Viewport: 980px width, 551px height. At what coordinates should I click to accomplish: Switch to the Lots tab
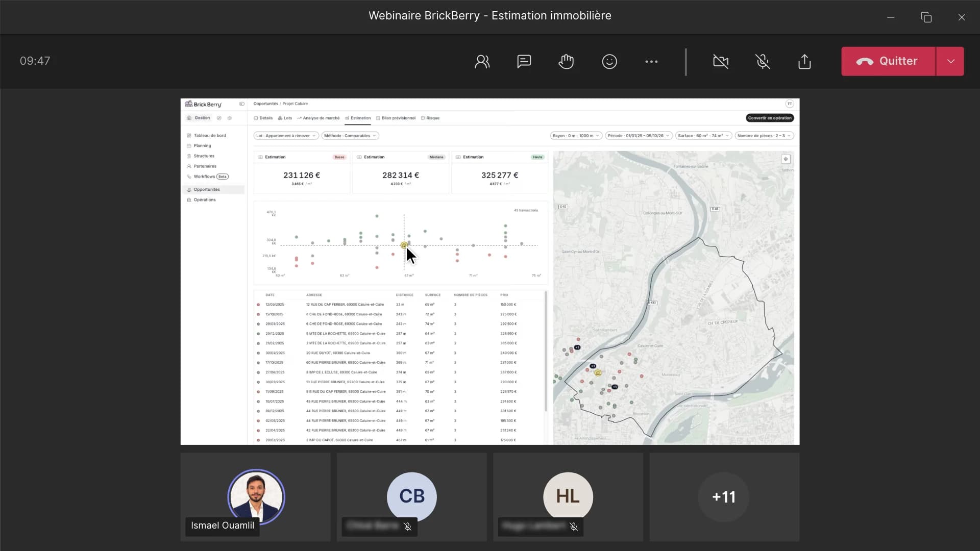pyautogui.click(x=285, y=118)
